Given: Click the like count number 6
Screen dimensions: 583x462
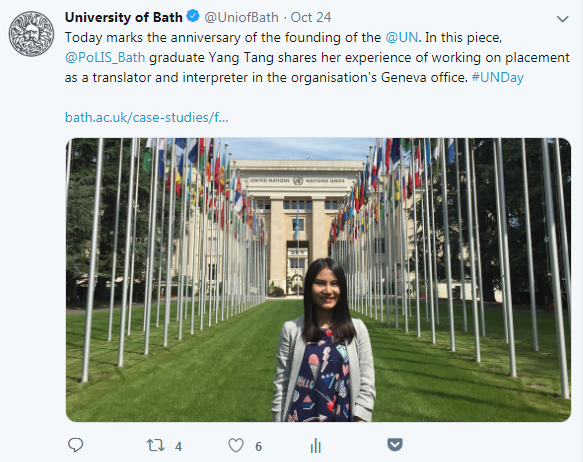Looking at the screenshot, I should (258, 446).
